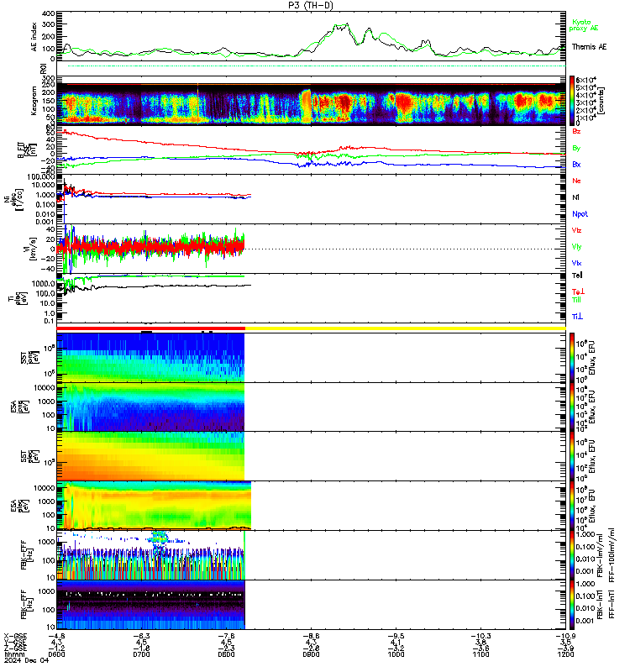Select the black 'Ni' legend label
This screenshot has width=630, height=672.
click(575, 197)
